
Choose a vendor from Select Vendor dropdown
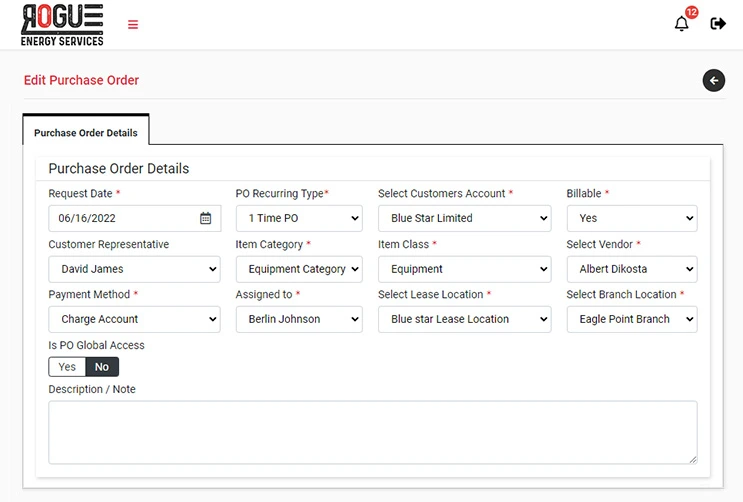pos(631,269)
